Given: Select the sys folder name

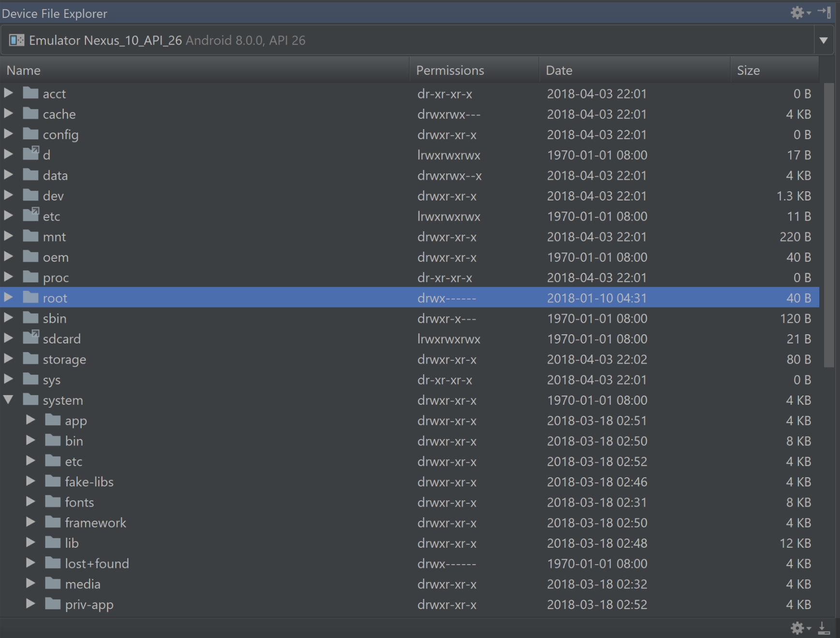Looking at the screenshot, I should pyautogui.click(x=52, y=380).
